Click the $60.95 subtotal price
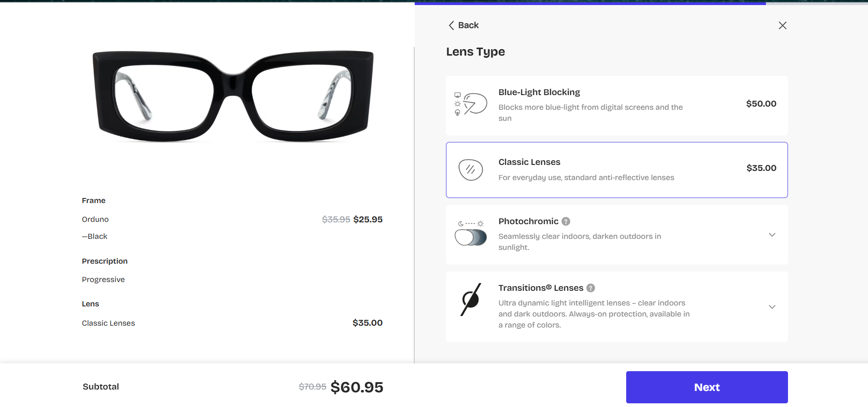This screenshot has width=868, height=407. click(x=357, y=387)
